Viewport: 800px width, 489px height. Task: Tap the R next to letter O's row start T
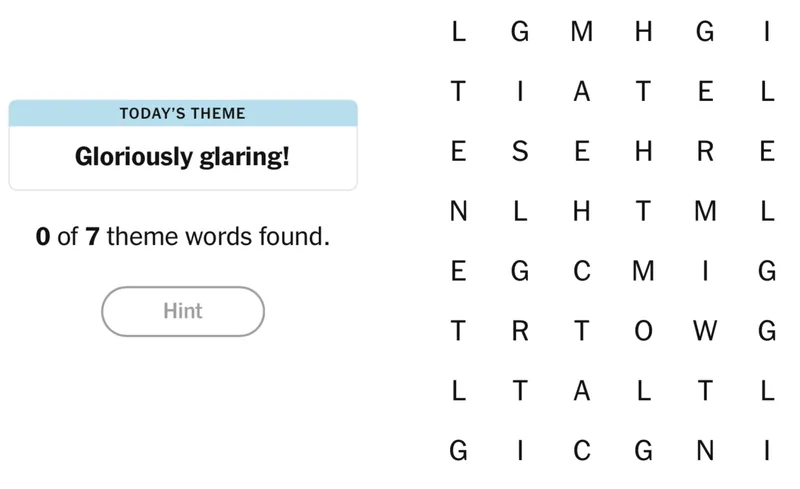coord(519,332)
